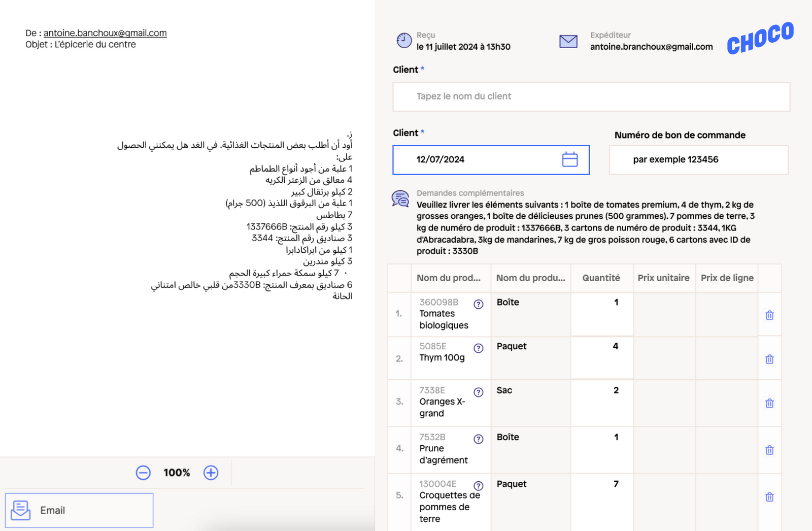Click the received time clock icon
The height and width of the screenshot is (531, 812).
404,41
